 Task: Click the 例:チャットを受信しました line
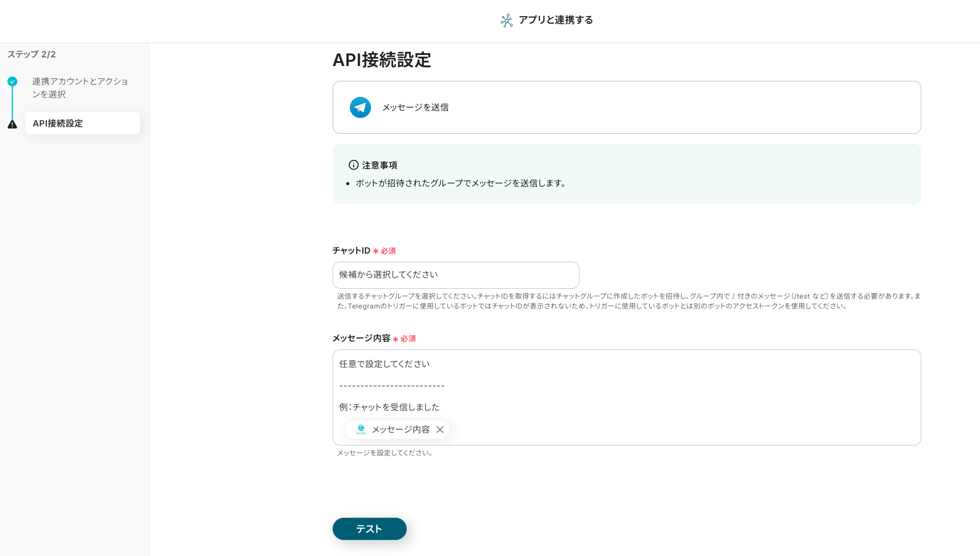[389, 407]
